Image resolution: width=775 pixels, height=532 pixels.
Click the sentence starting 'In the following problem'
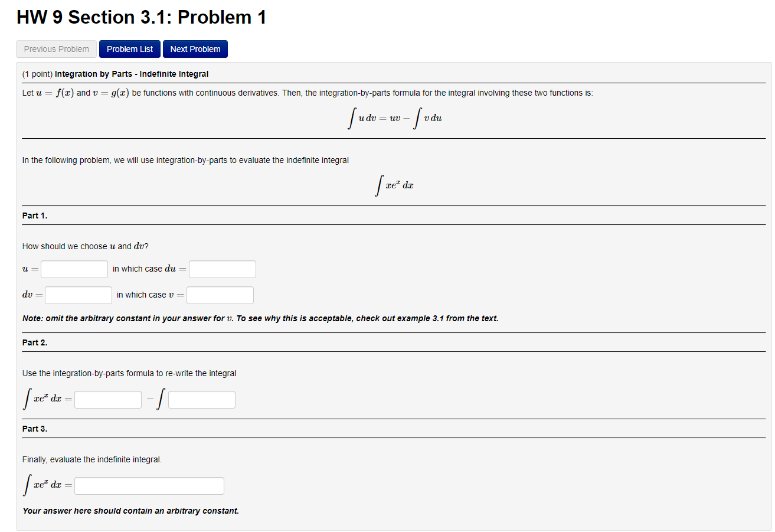click(x=185, y=160)
